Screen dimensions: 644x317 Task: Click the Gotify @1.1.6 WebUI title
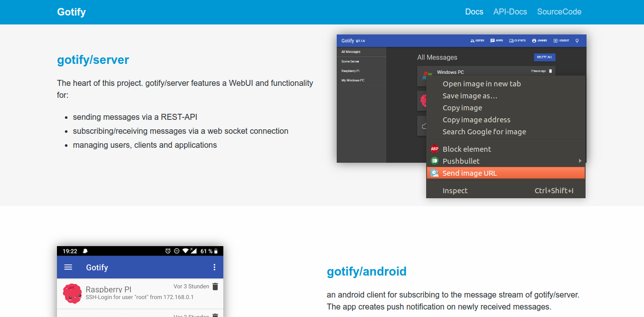353,40
